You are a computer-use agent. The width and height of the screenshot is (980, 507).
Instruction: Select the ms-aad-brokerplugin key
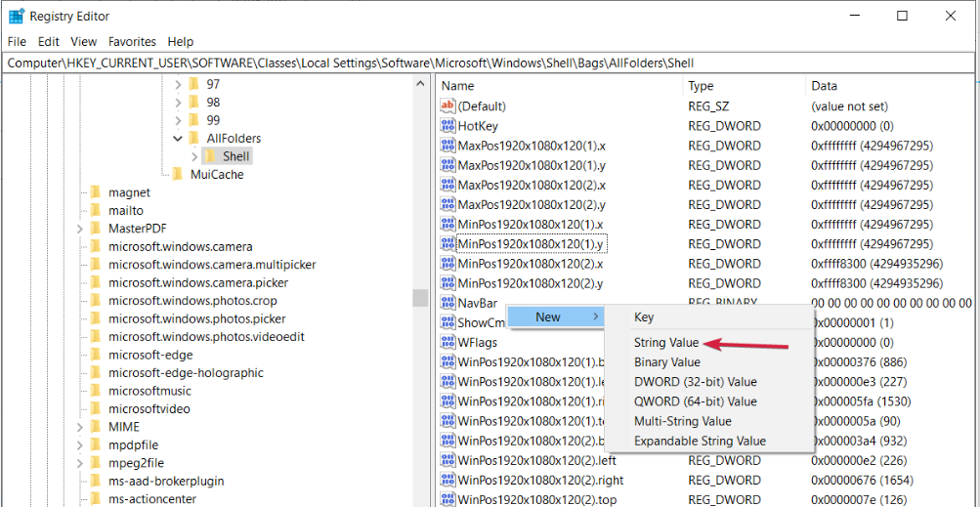pyautogui.click(x=166, y=481)
